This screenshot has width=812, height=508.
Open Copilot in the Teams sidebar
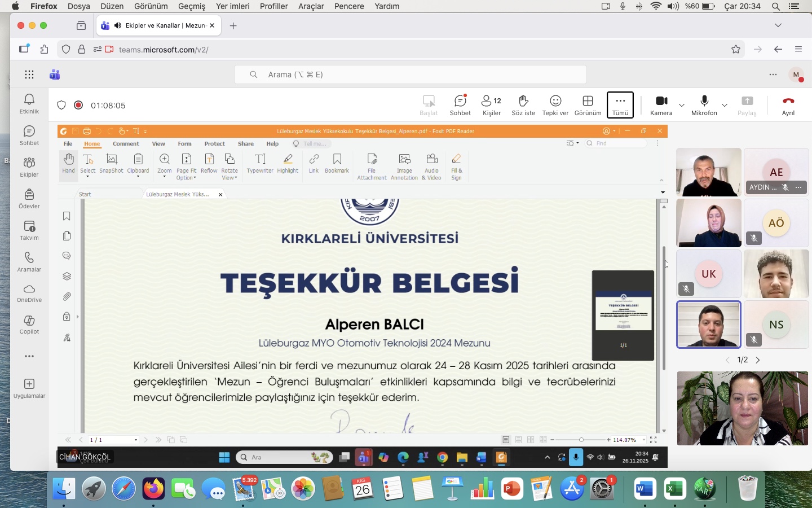29,324
